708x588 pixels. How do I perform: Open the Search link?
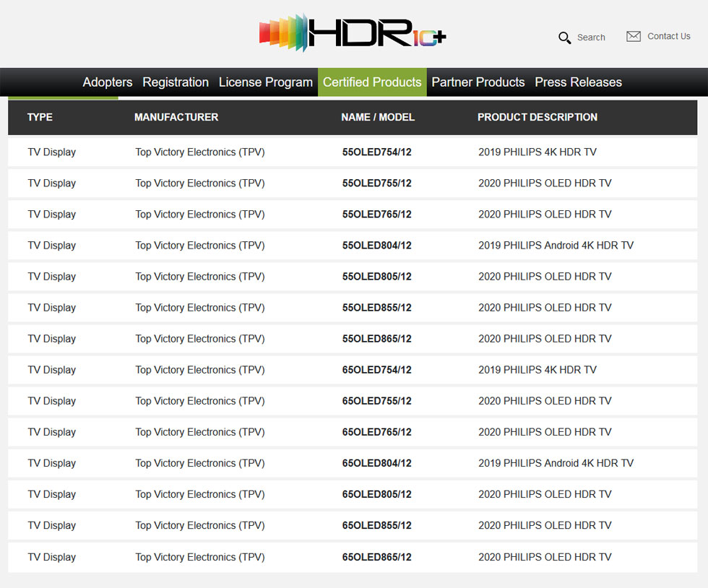[x=591, y=38]
